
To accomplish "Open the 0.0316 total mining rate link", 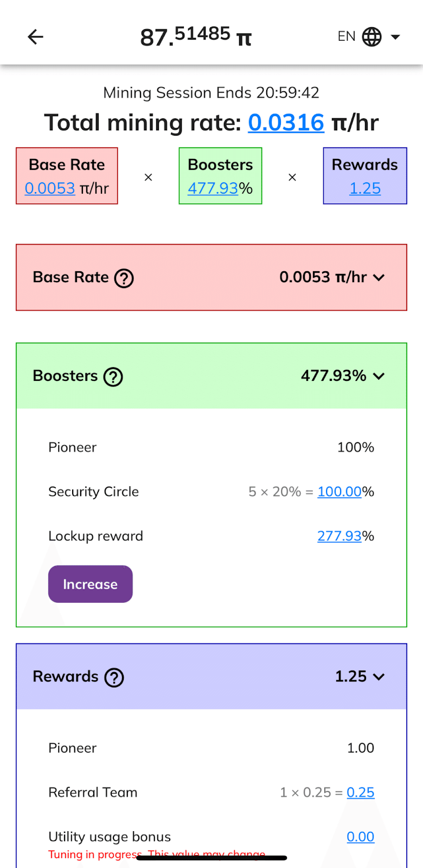I will click(286, 123).
